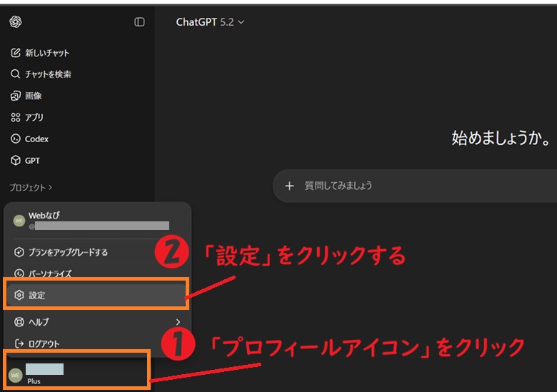Click the Webなび avatar in the menu
This screenshot has height=392, width=557.
(19, 221)
